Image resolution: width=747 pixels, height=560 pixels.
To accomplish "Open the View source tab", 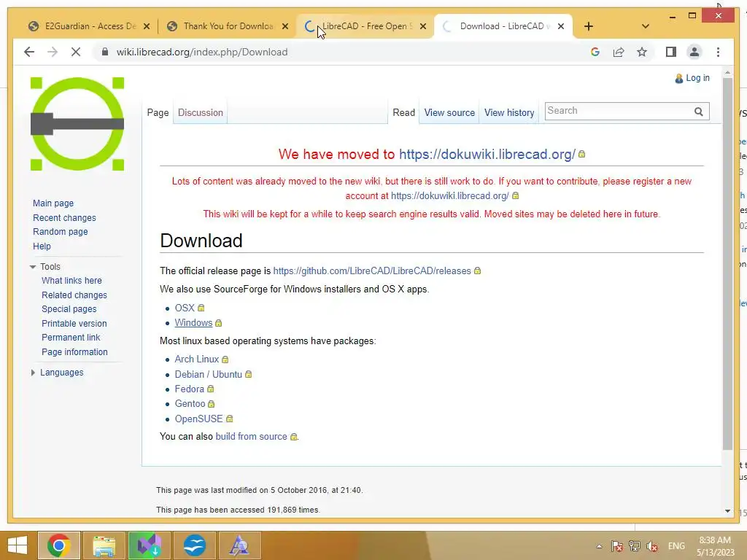I will (x=449, y=113).
